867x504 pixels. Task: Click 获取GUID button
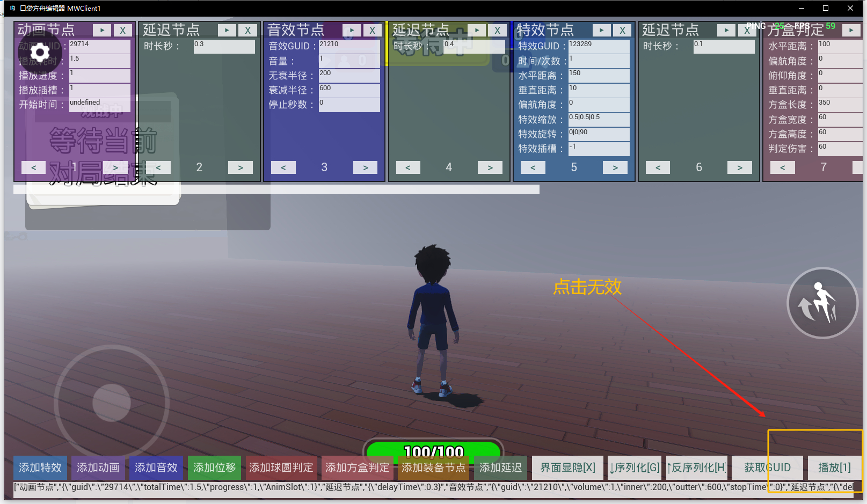768,468
